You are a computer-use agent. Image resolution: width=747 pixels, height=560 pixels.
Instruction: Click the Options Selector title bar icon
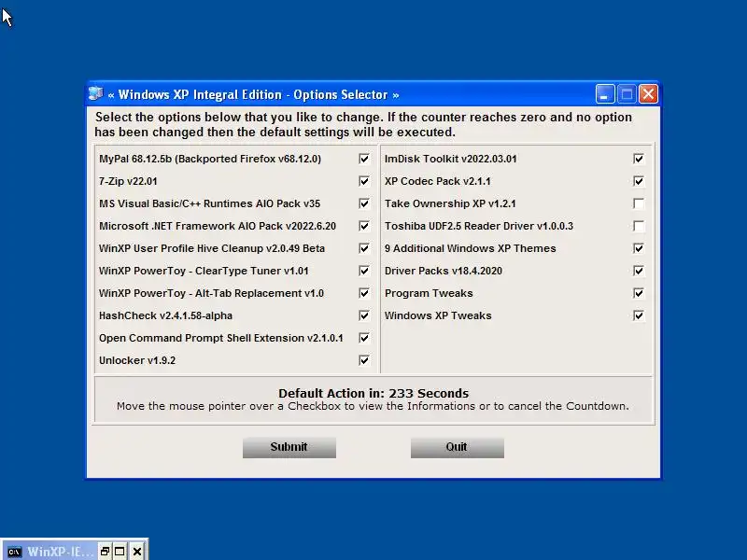pyautogui.click(x=96, y=94)
